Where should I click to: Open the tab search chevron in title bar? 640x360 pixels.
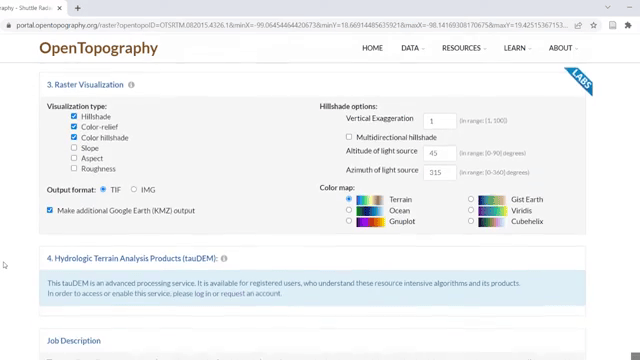(x=608, y=7)
